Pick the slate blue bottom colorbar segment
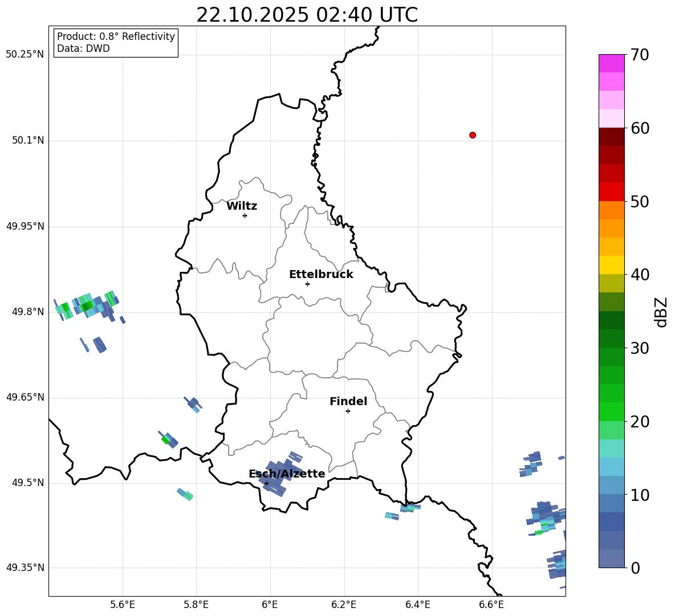675x616 pixels. [611, 558]
